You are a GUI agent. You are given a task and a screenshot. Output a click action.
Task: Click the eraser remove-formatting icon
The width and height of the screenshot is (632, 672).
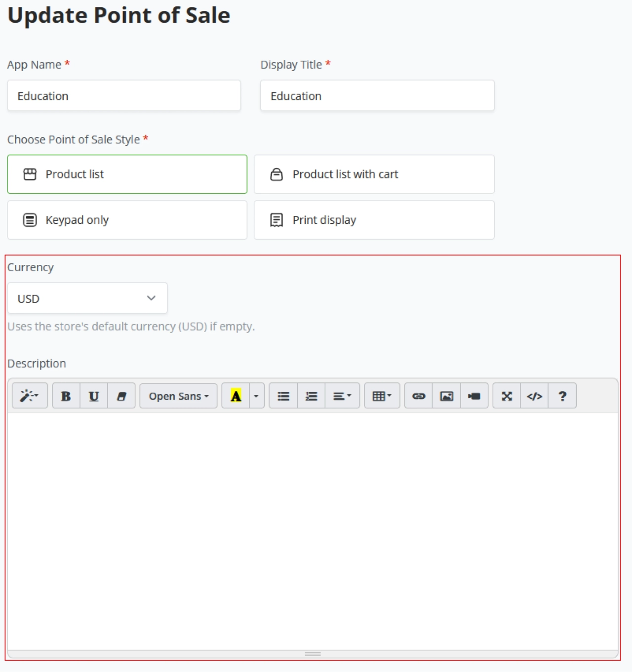point(121,396)
